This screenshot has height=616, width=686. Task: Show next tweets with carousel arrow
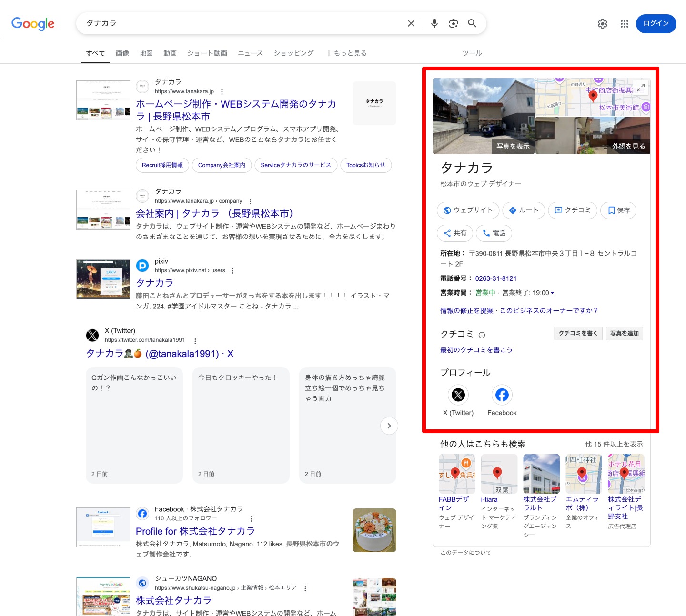click(x=389, y=426)
